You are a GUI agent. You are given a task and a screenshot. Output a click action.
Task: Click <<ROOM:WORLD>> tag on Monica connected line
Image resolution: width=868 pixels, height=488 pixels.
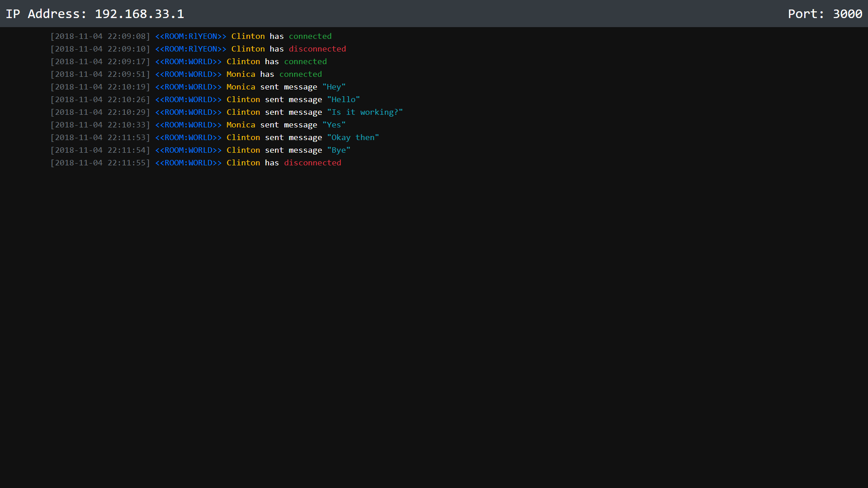188,74
